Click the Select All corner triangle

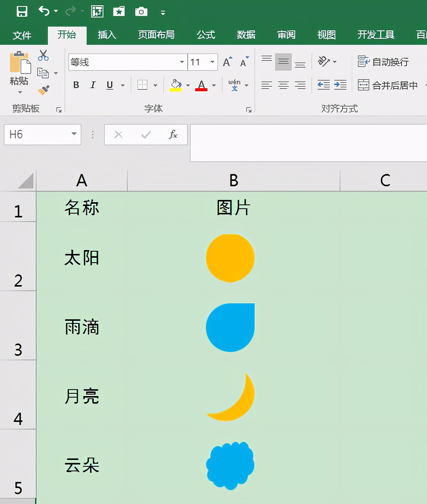(25, 181)
